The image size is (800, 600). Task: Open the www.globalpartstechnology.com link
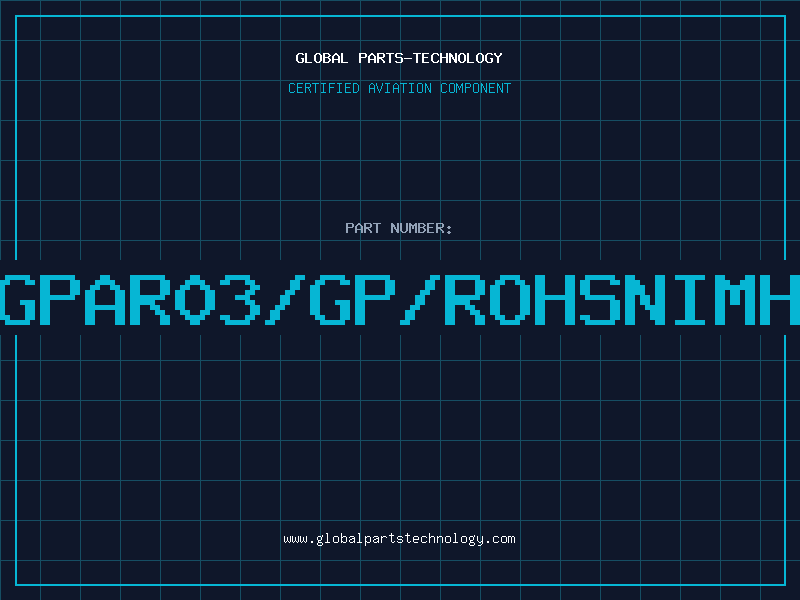point(399,539)
